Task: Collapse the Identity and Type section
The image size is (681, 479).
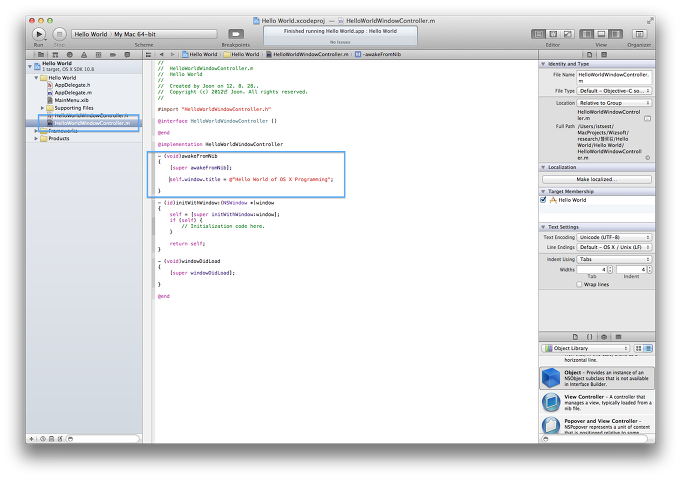Action: [543, 64]
